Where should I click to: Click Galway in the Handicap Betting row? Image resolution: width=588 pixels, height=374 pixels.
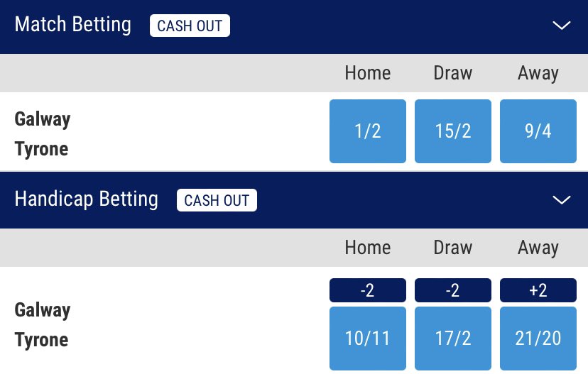[43, 310]
